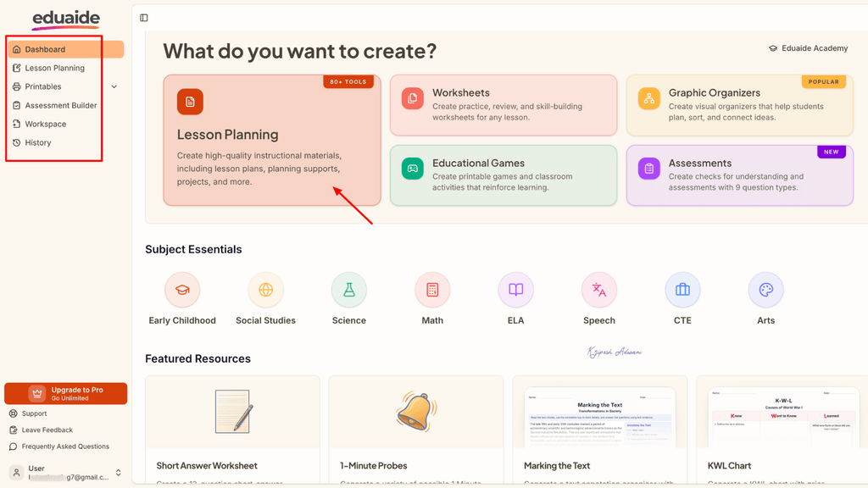Screen dimensions: 868x488
Task: Select the Social Studies globe icon
Action: coord(265,290)
